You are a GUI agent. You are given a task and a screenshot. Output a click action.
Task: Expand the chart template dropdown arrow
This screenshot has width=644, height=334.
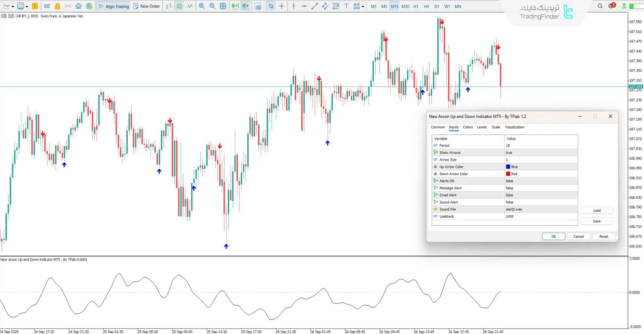pyautogui.click(x=27, y=6)
